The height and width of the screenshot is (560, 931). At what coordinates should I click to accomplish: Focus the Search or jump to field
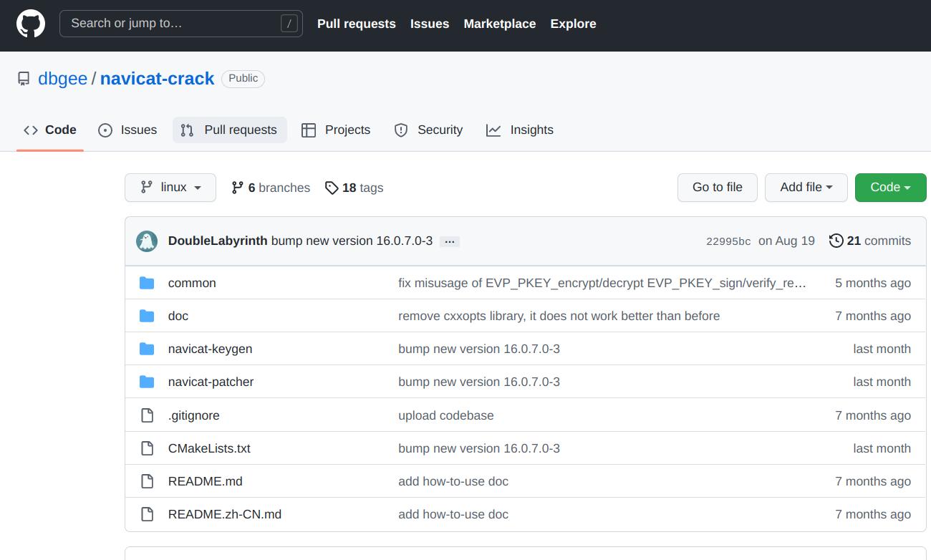coord(181,24)
